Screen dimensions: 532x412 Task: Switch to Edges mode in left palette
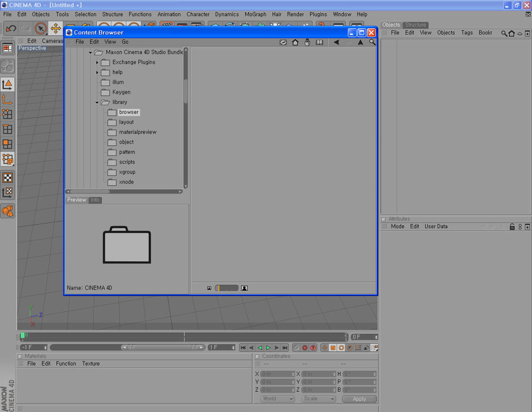click(x=7, y=129)
